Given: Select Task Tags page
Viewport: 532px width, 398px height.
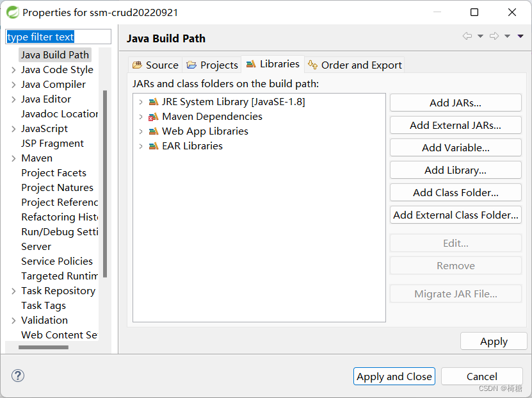Looking at the screenshot, I should click(x=44, y=306).
